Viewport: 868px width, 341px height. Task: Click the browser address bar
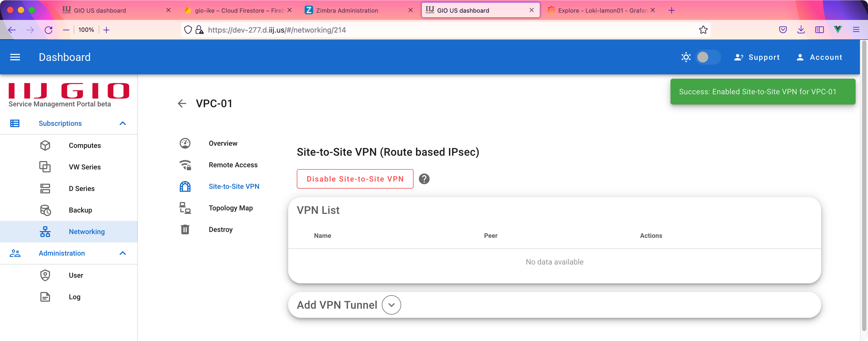(x=448, y=30)
